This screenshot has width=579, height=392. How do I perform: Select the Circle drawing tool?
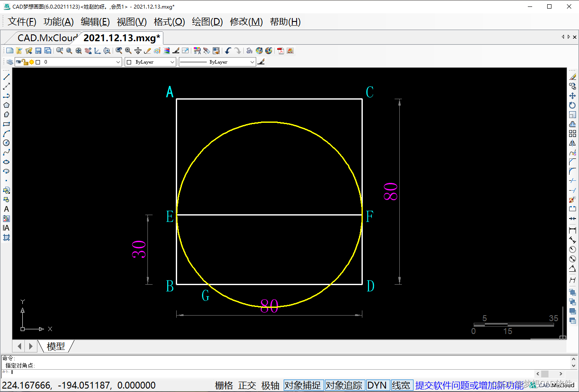[x=6, y=143]
